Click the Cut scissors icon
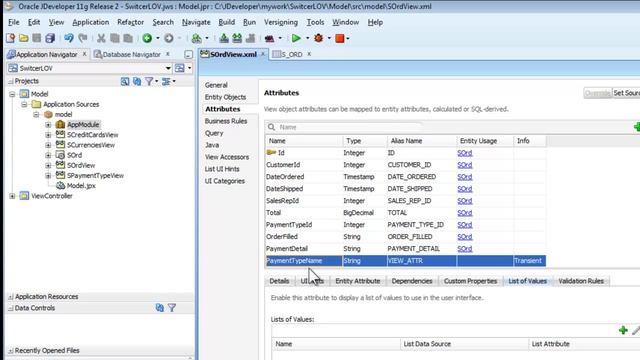This screenshot has width=640, height=360. [x=101, y=38]
